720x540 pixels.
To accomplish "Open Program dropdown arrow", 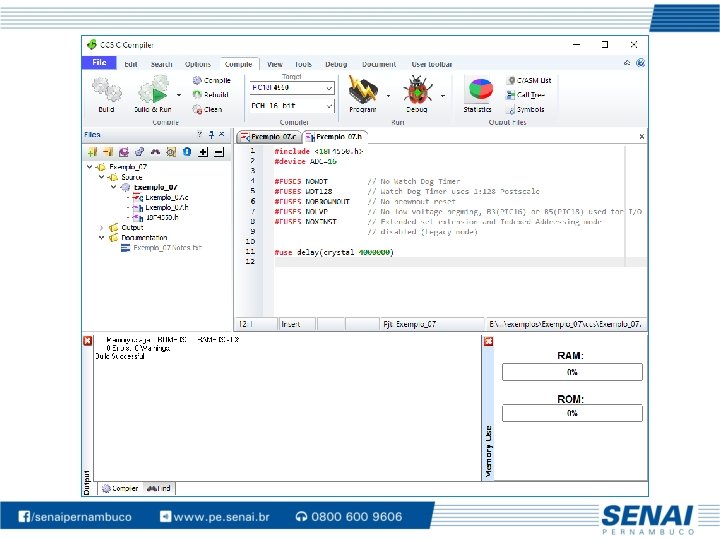I will point(388,96).
